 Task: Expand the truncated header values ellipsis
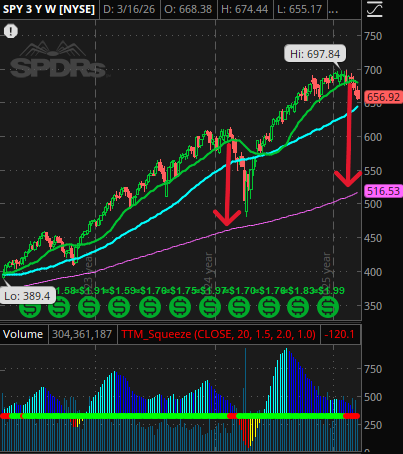click(333, 9)
